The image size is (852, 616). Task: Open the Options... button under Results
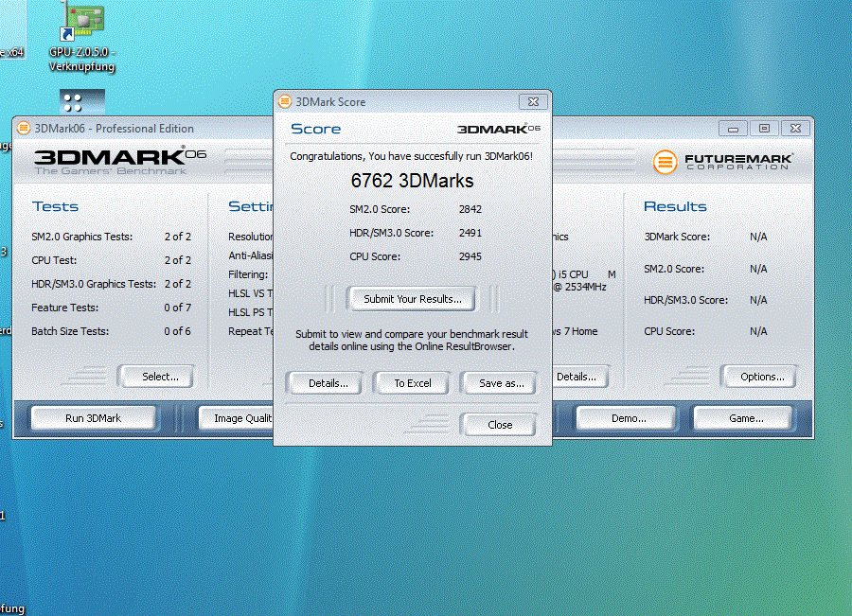761,377
